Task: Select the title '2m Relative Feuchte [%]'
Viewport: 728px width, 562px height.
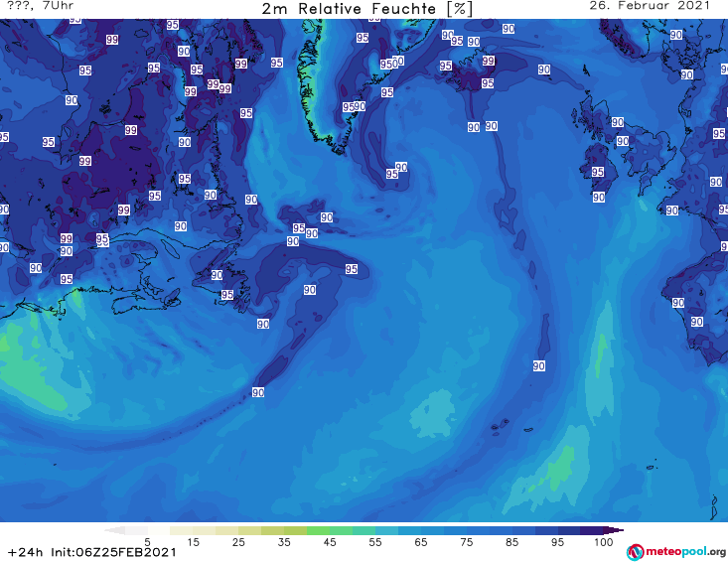Action: [x=367, y=9]
